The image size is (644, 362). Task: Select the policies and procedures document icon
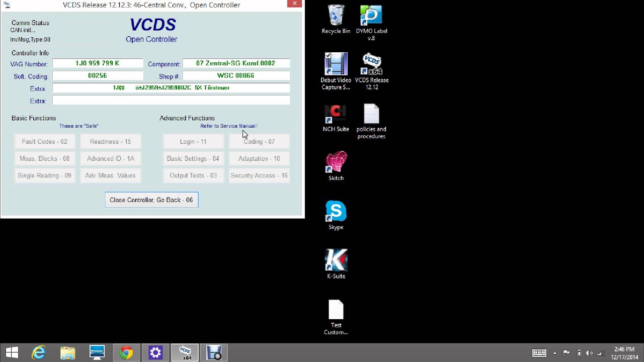click(371, 121)
